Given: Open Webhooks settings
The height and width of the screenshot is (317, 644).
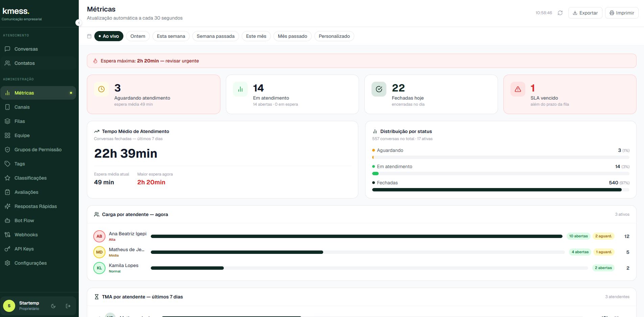Looking at the screenshot, I should pos(38,235).
